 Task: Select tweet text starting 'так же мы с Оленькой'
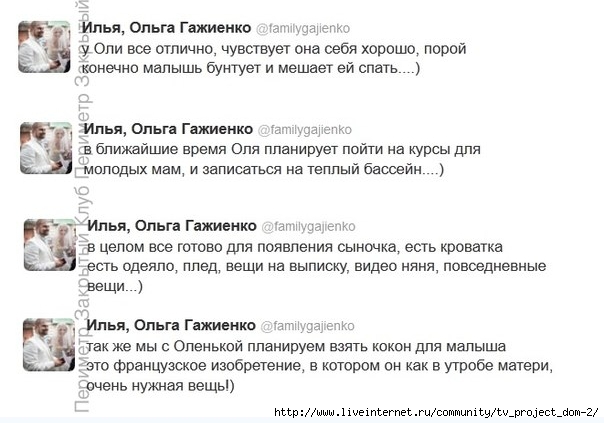[319, 366]
